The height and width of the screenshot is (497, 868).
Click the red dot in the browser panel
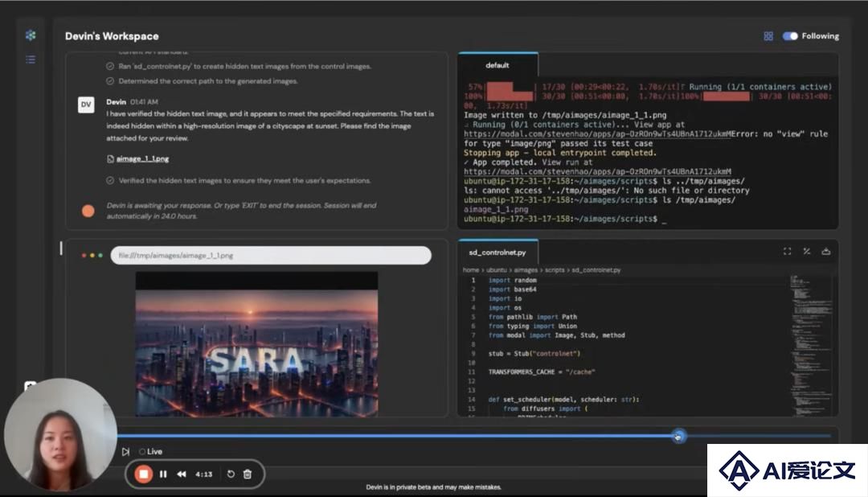tap(84, 256)
